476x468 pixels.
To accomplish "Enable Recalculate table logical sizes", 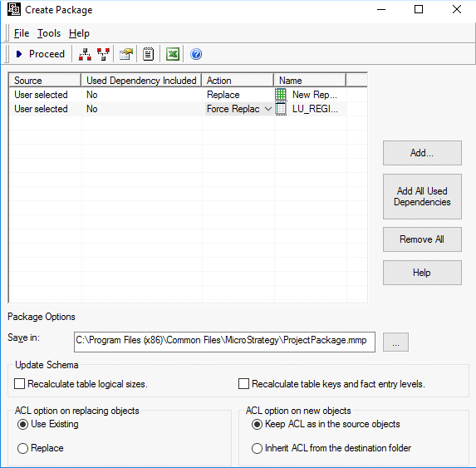I will [x=19, y=383].
